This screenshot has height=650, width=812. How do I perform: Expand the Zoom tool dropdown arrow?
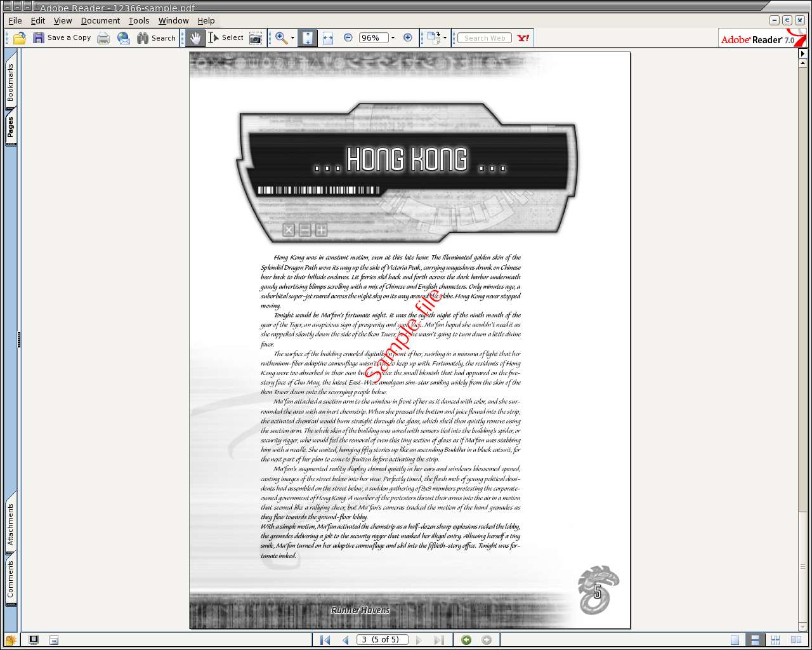click(292, 38)
